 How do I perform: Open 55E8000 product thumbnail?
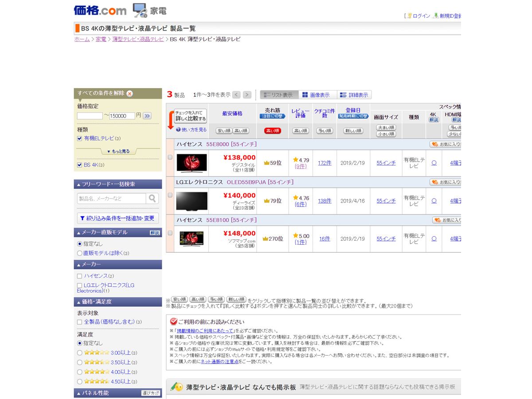(192, 163)
